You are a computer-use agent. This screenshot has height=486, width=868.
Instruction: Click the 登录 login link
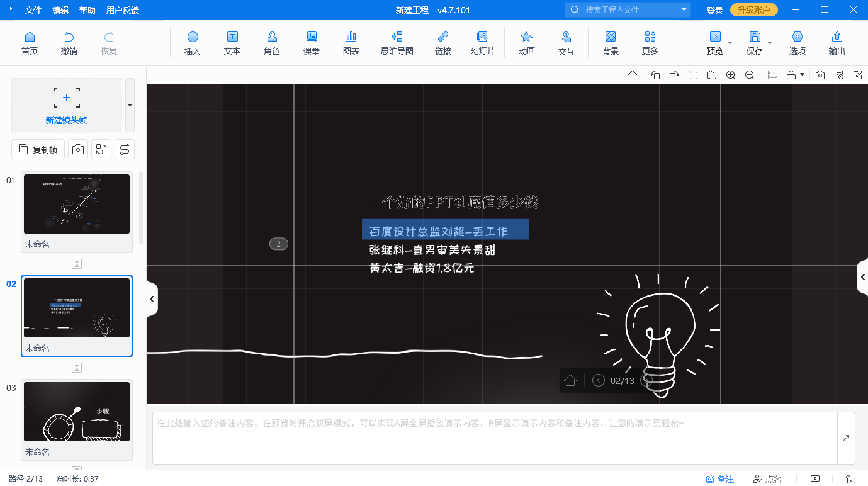[715, 10]
